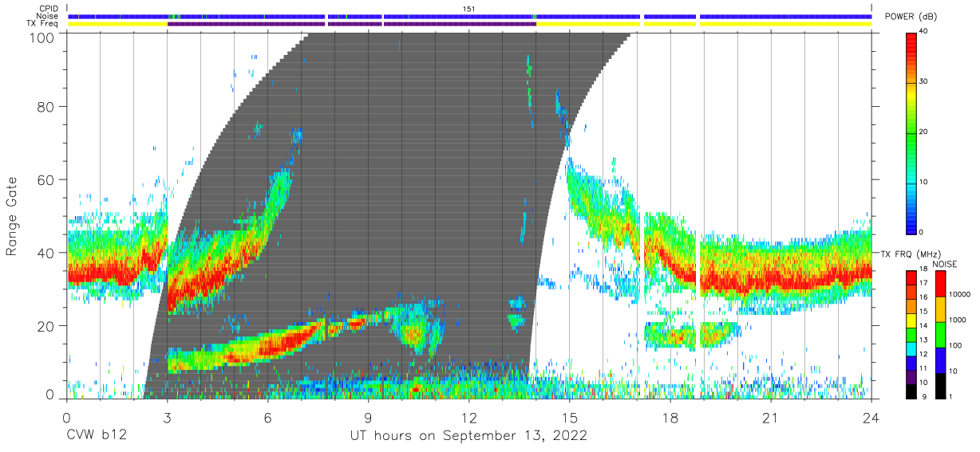
Task: Click the TX FRQ (MHz) legend title
Action: [x=911, y=254]
